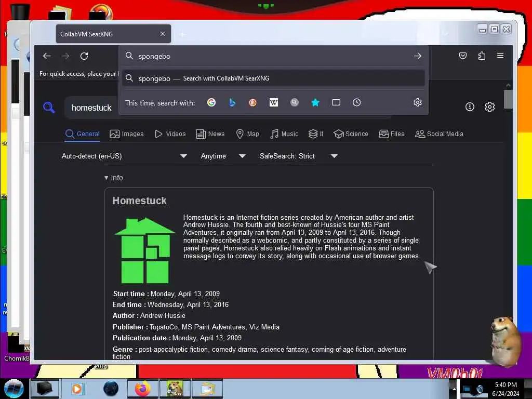Open the Pocket save icon in toolbar
Screen dimensions: 532x399
tap(463, 56)
